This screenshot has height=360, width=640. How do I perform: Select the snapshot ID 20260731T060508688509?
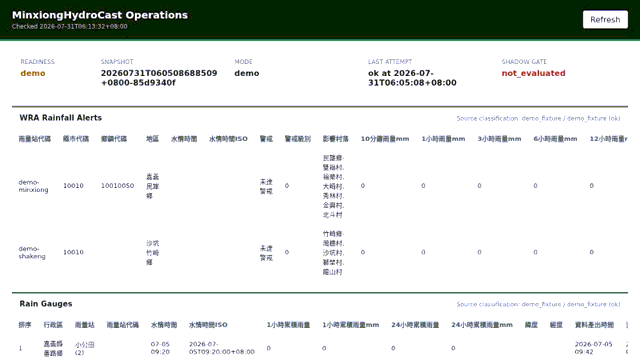[159, 73]
